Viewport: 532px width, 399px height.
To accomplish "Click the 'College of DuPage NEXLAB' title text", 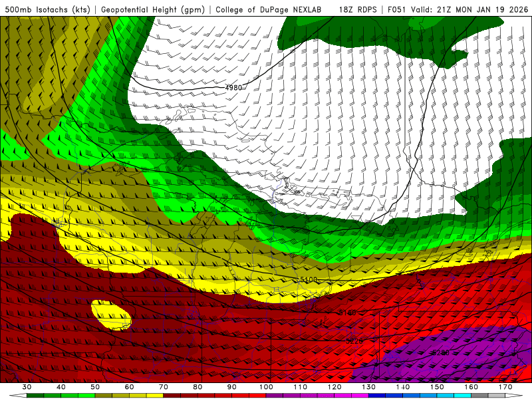I will click(269, 9).
